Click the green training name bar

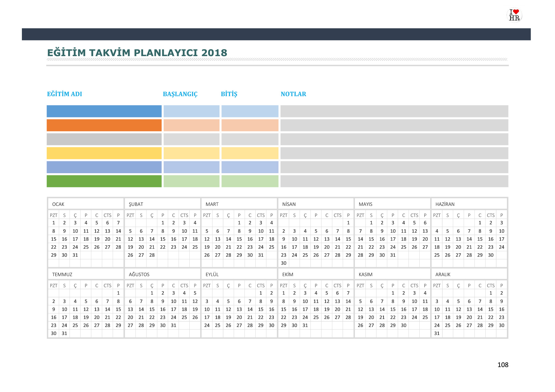(x=104, y=181)
